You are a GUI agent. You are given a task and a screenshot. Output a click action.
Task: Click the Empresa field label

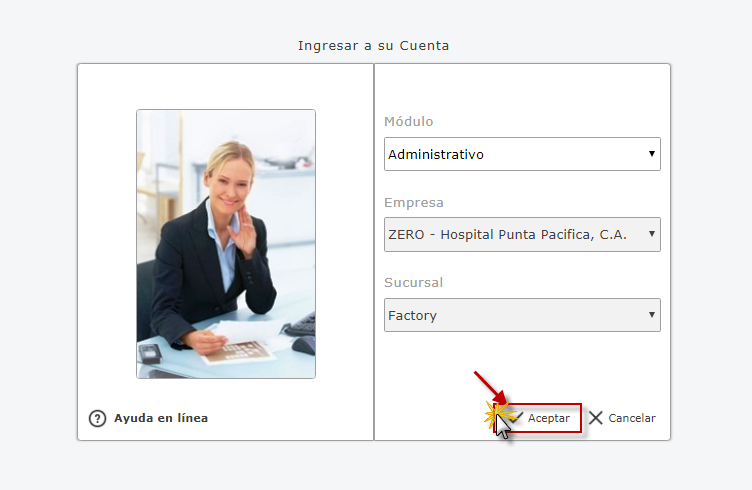pyautogui.click(x=413, y=203)
